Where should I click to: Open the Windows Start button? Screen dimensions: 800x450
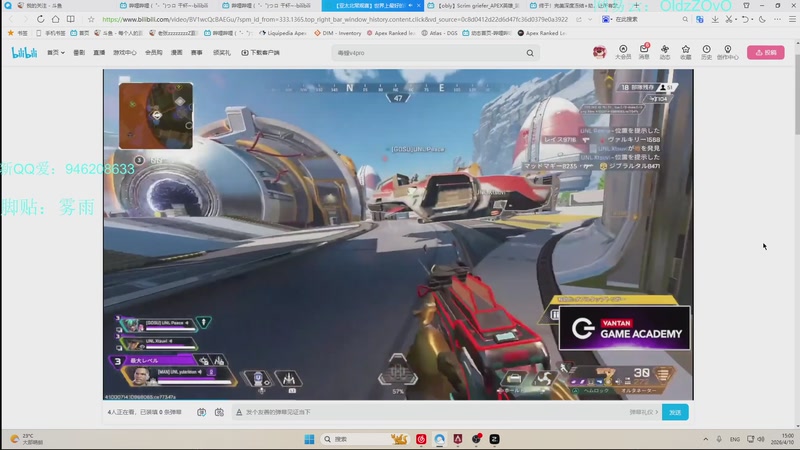(309, 439)
